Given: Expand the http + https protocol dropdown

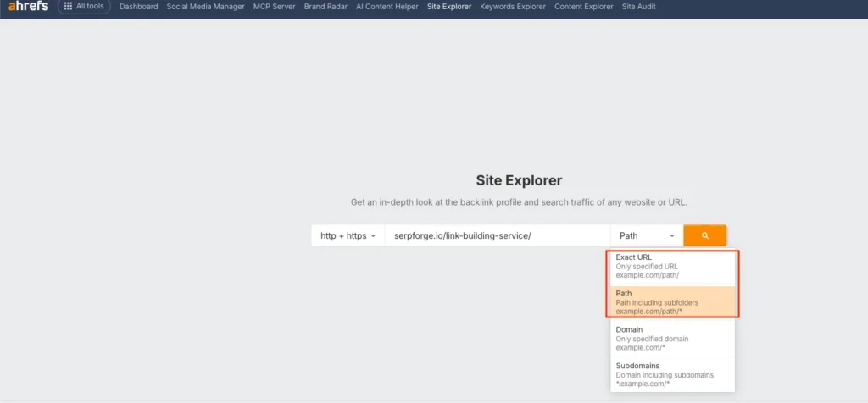Looking at the screenshot, I should pyautogui.click(x=348, y=235).
